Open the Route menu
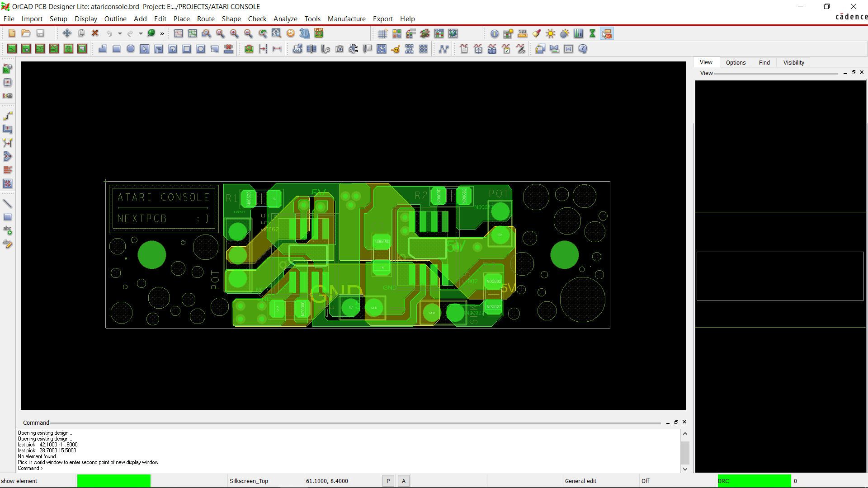868x488 pixels. pyautogui.click(x=206, y=19)
